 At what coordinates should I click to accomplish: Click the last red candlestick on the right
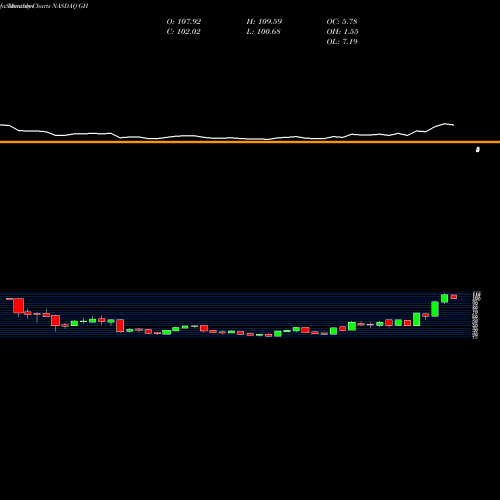coord(454,297)
